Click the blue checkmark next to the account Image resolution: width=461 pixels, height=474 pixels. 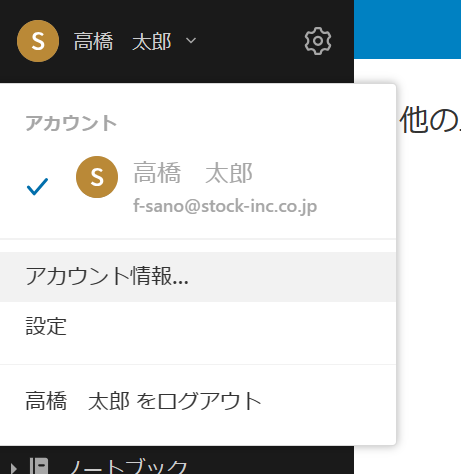point(37,186)
